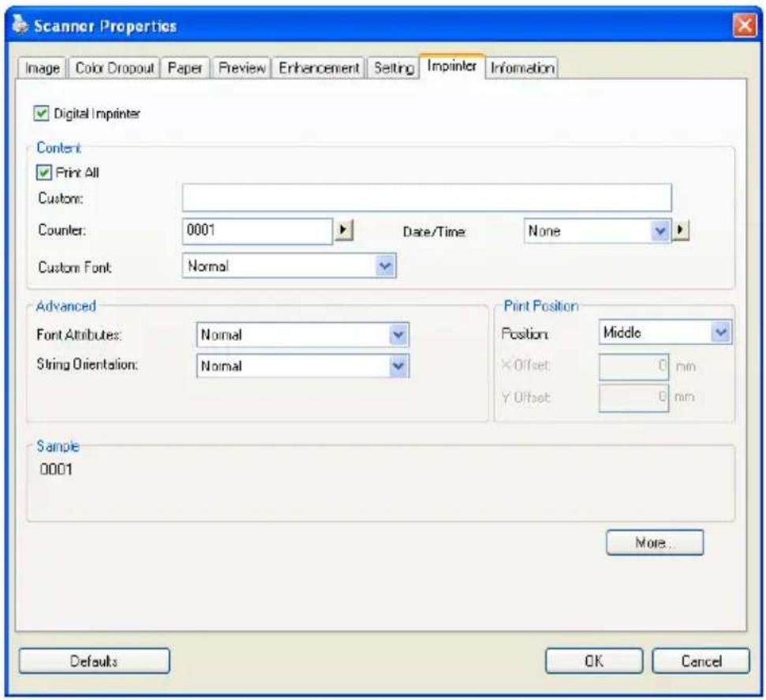
Task: Go to the Paper tab
Action: click(185, 68)
